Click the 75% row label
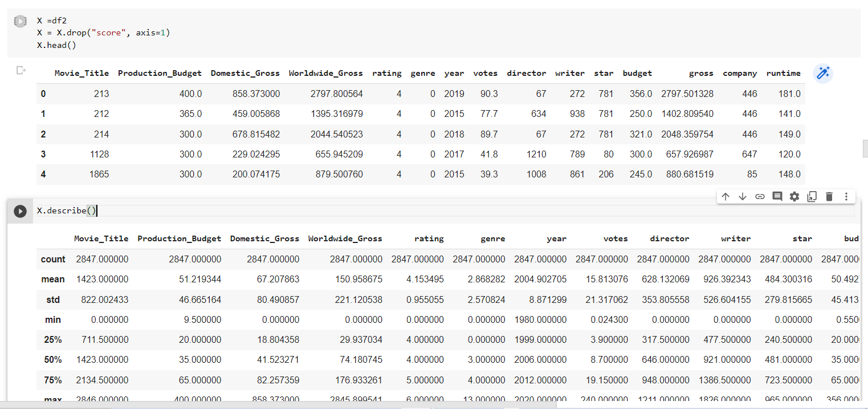Viewport: 868px width, 409px height. click(53, 380)
